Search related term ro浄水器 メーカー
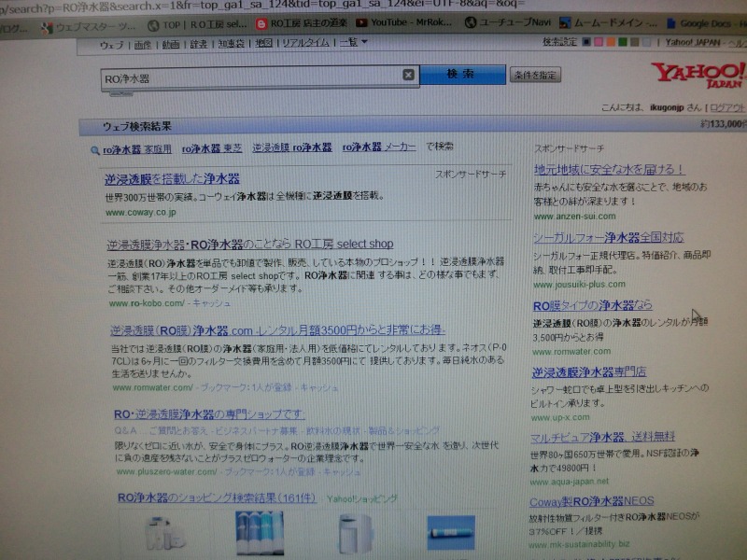 click(379, 147)
